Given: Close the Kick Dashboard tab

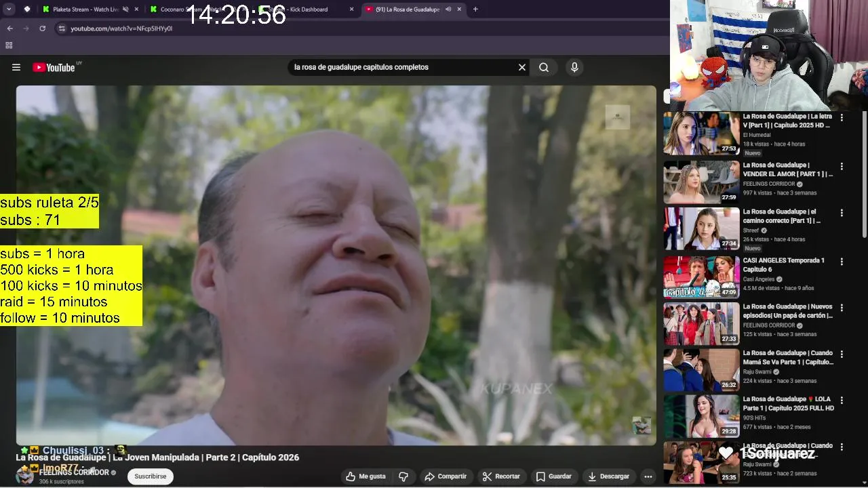Looking at the screenshot, I should [x=351, y=9].
